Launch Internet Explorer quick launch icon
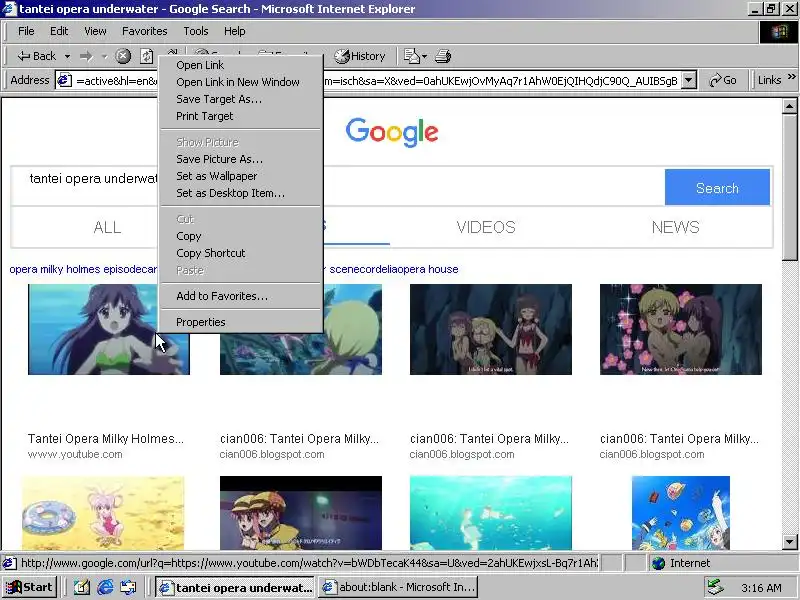This screenshot has width=800, height=600. [x=105, y=587]
